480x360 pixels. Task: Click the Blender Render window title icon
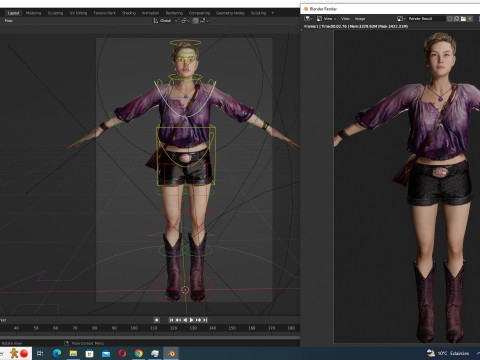coord(306,9)
